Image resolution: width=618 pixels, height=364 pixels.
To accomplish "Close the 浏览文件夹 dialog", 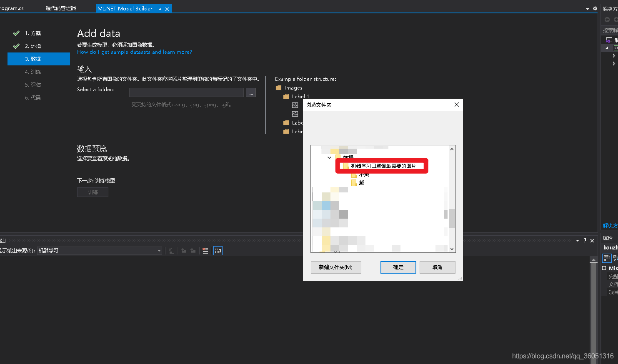I will (x=457, y=105).
